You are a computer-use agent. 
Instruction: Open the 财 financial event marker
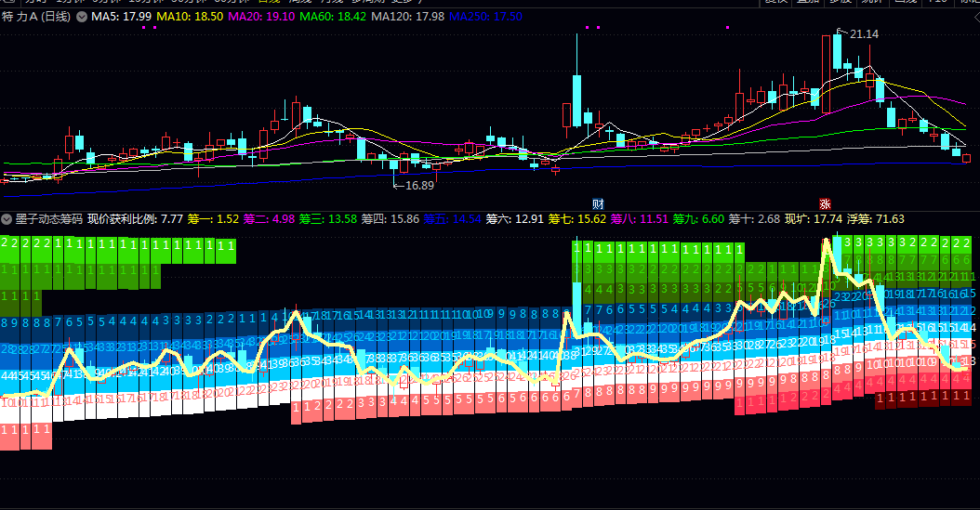598,204
